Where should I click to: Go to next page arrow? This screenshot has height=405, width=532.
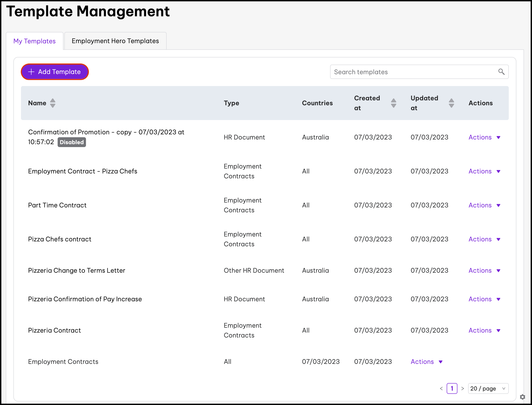pyautogui.click(x=462, y=388)
